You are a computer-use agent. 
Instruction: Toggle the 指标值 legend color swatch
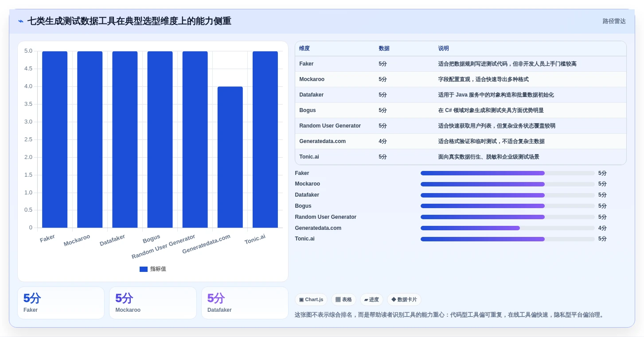click(x=144, y=269)
